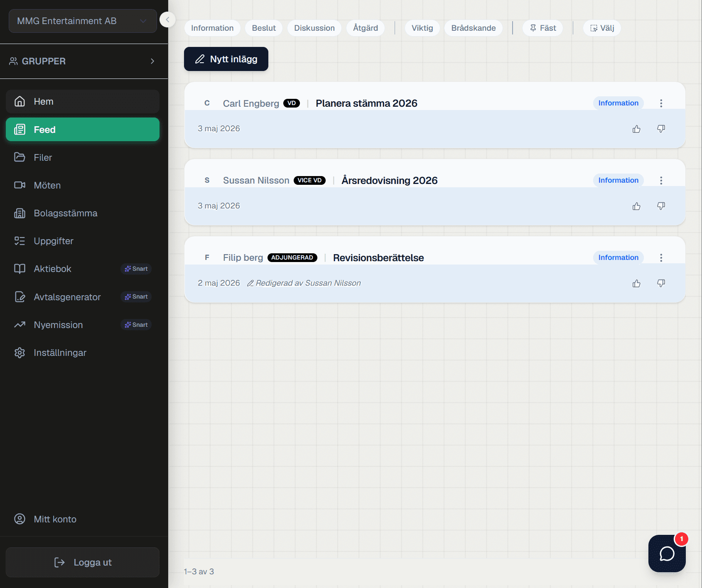Image resolution: width=702 pixels, height=588 pixels.
Task: Thumbs up the Revisionsberättelse post
Action: click(636, 284)
